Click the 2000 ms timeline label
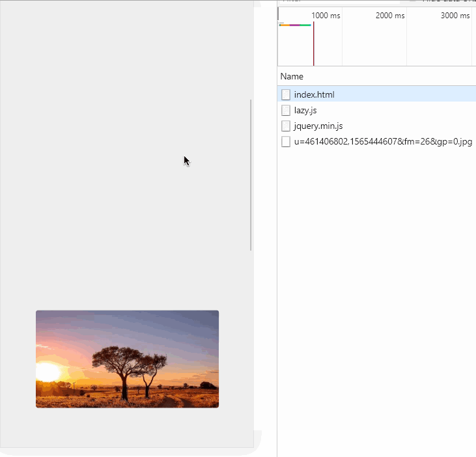The image size is (476, 457). point(390,16)
